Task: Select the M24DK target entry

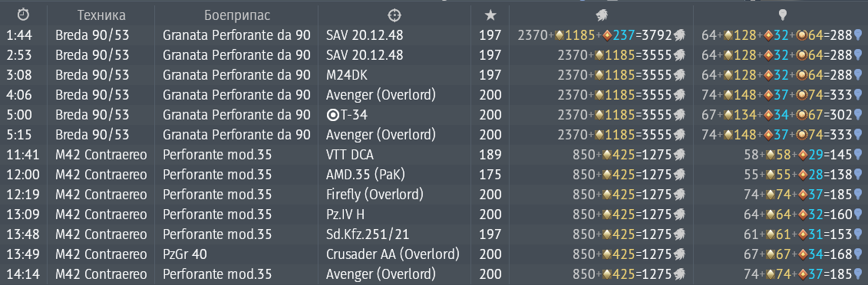Action: (x=347, y=75)
